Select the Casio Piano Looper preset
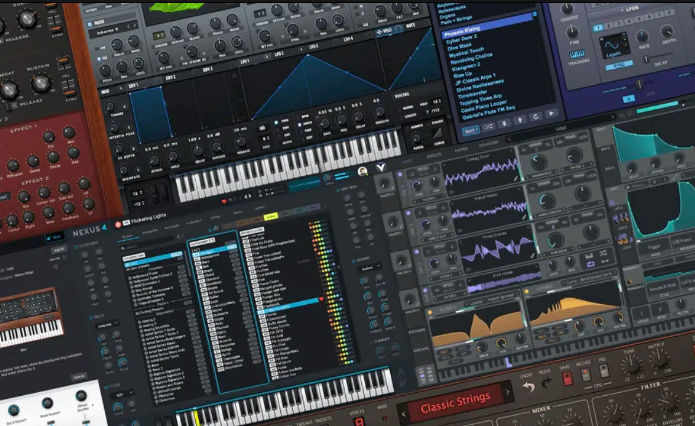The width and height of the screenshot is (695, 426). (484, 106)
